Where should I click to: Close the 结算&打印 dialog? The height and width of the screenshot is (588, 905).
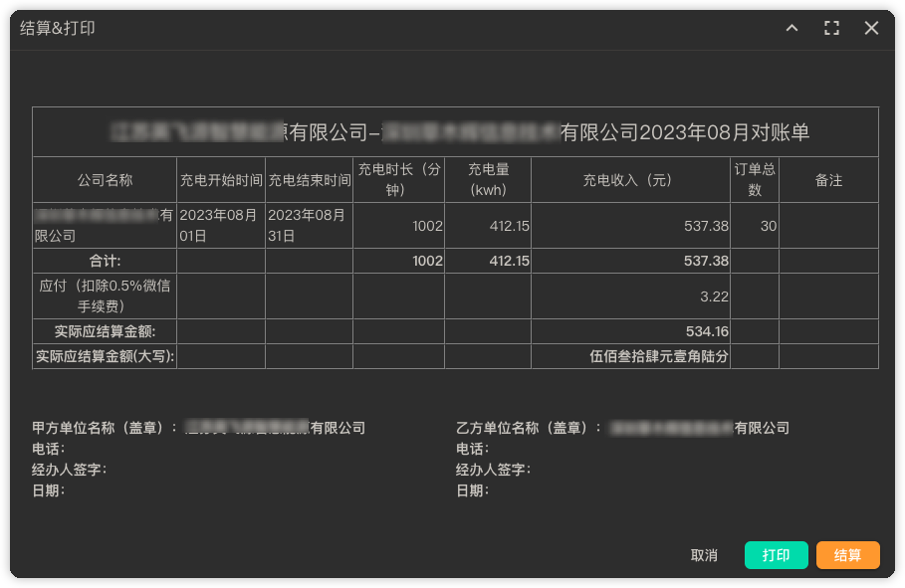pyautogui.click(x=871, y=28)
